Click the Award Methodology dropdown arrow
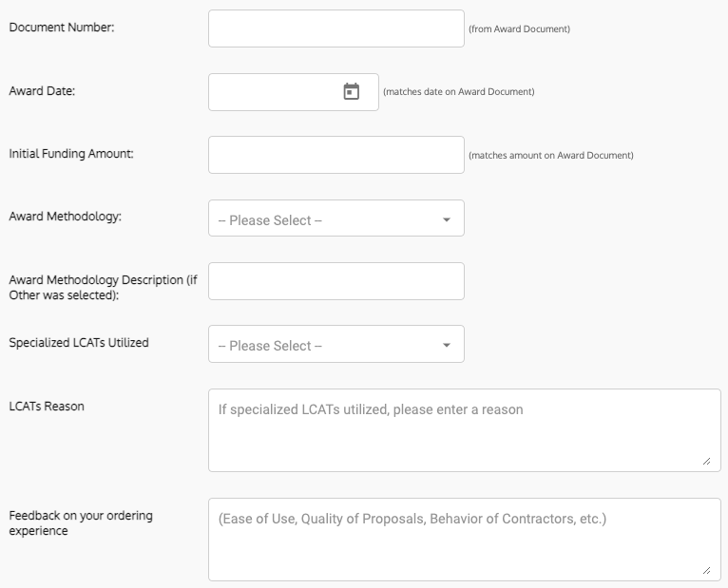 (x=447, y=219)
